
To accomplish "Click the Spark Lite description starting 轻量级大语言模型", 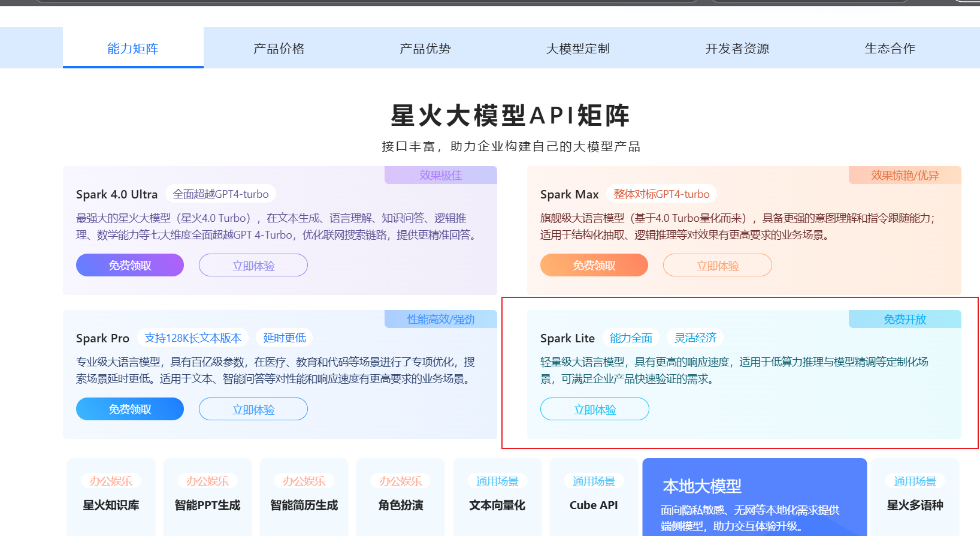I will tap(734, 370).
